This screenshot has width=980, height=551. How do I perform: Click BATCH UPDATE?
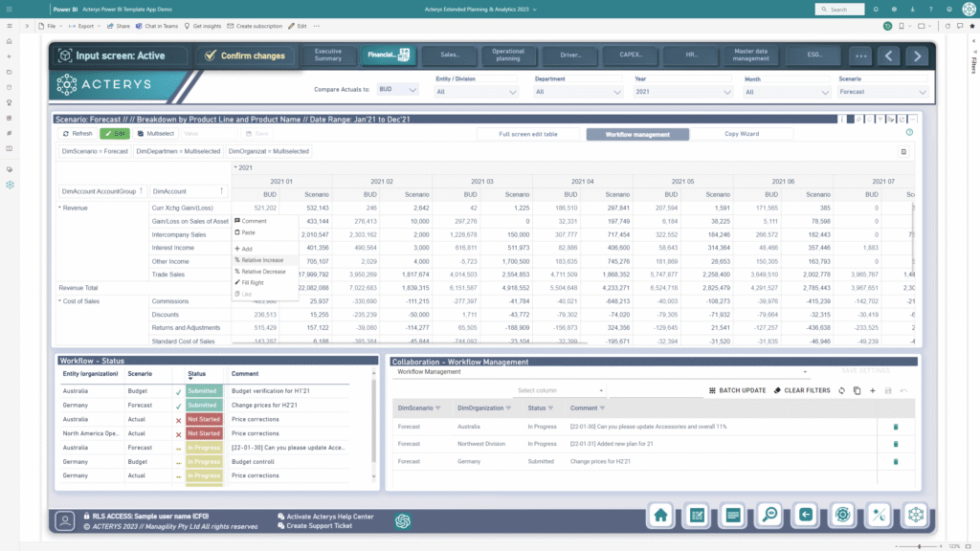point(738,390)
